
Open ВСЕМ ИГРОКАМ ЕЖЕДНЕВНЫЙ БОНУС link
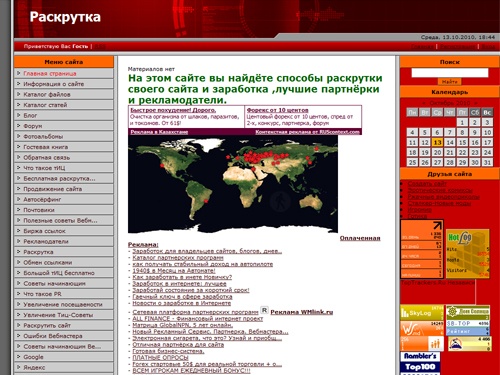[191, 371]
